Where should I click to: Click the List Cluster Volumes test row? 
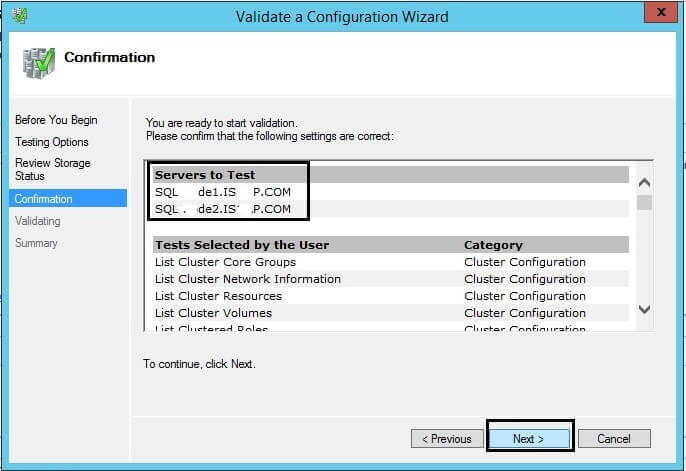[213, 313]
